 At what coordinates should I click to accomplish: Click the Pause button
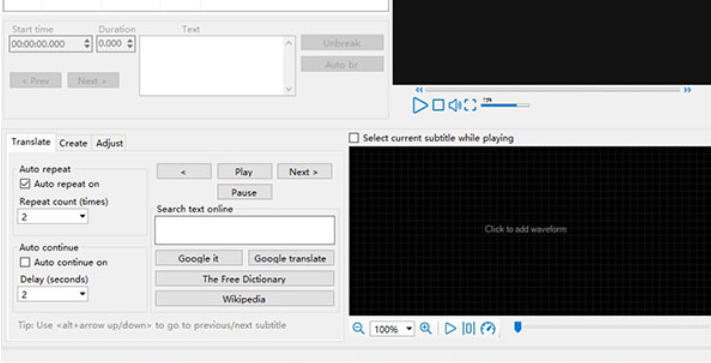coord(244,192)
